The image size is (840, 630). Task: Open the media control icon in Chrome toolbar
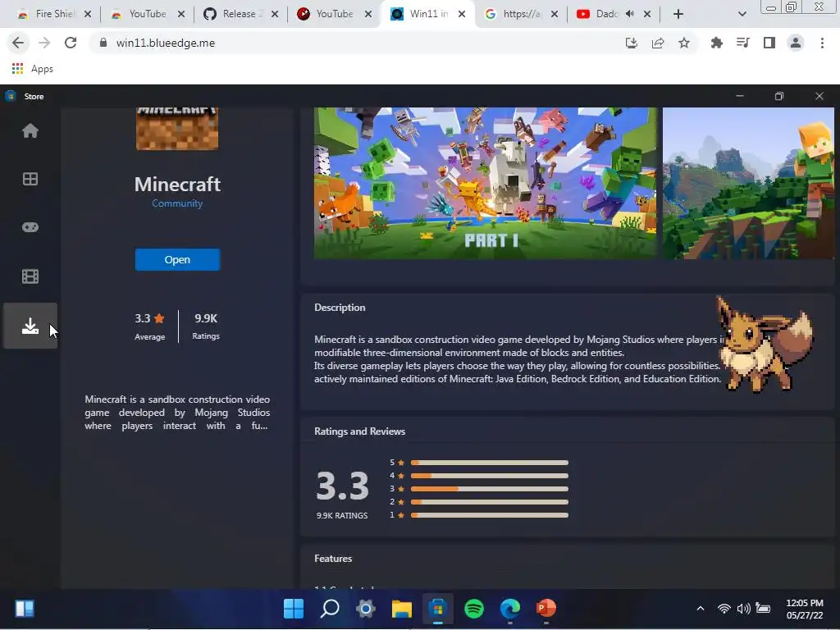click(742, 43)
